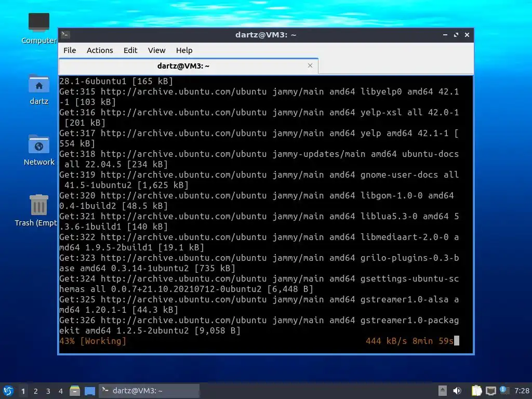Switch to workspace 4
This screenshot has width=532, height=399.
click(x=61, y=391)
